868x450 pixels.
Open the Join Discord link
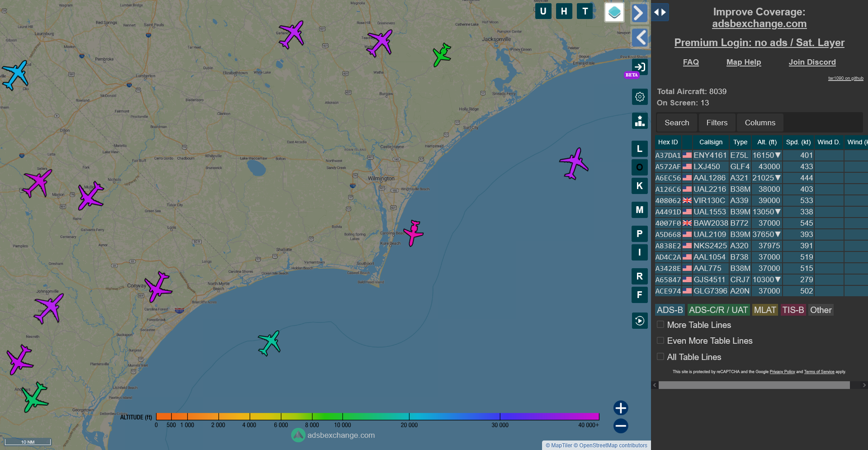(812, 62)
